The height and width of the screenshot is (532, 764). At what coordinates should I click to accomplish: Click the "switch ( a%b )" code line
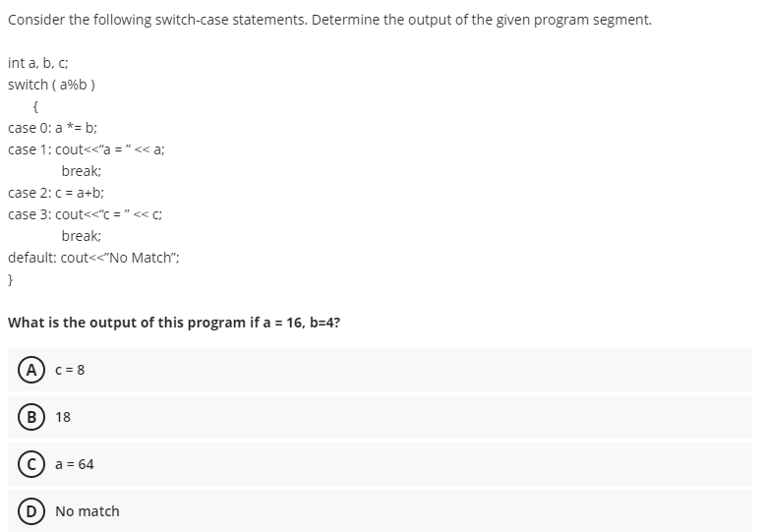tap(52, 85)
